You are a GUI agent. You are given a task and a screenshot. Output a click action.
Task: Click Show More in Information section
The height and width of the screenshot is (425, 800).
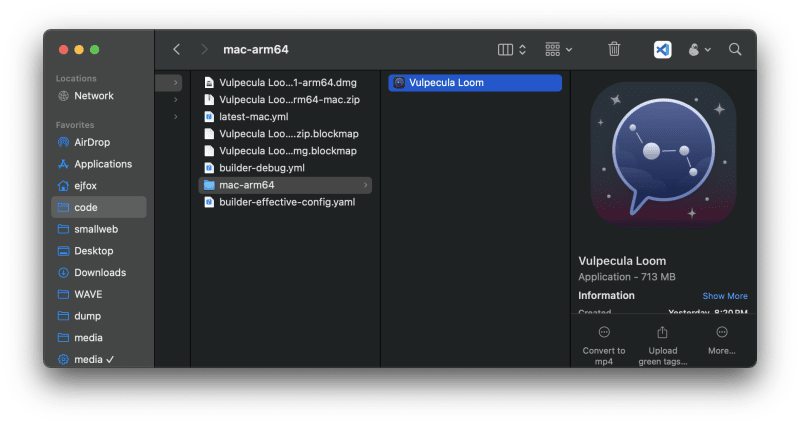click(x=724, y=296)
